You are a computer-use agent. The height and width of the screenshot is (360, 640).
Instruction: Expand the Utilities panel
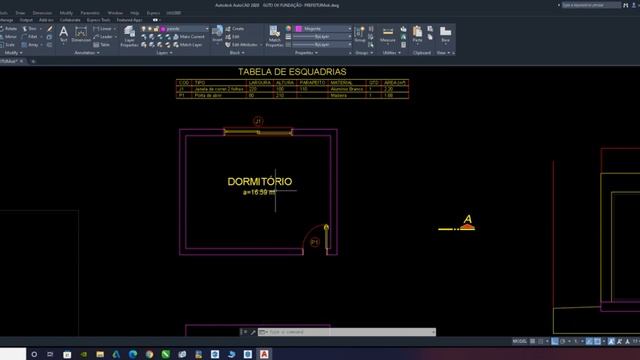coord(391,53)
